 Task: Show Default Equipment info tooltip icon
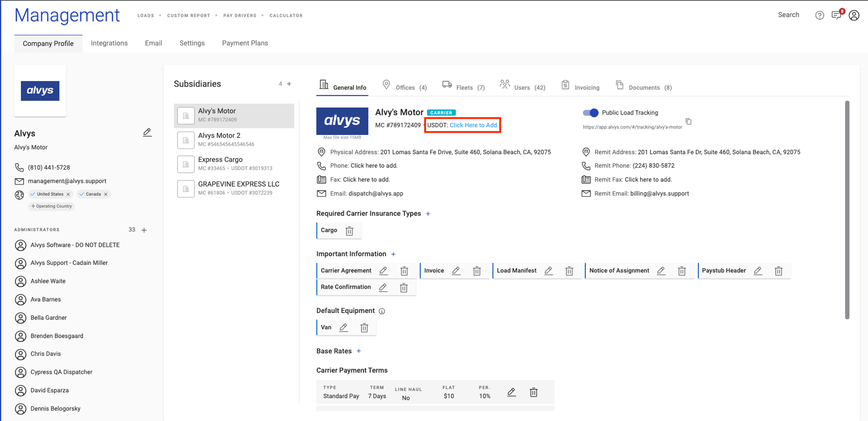click(382, 311)
